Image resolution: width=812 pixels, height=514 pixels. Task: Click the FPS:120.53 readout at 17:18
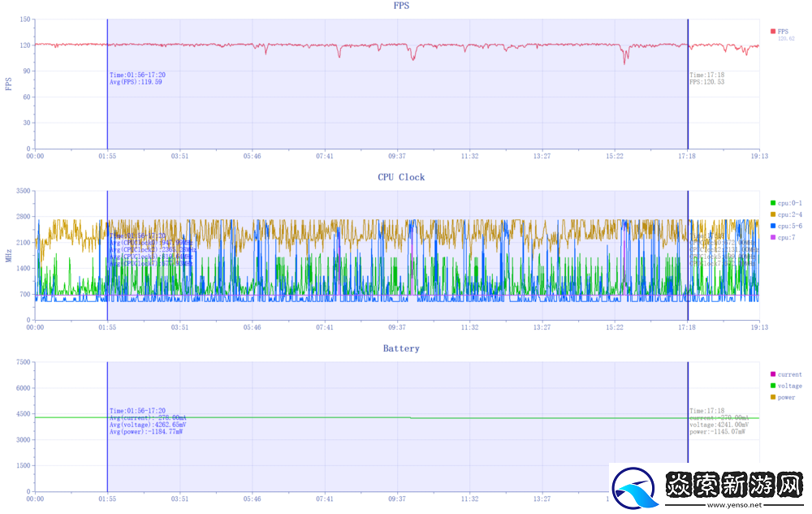point(706,82)
